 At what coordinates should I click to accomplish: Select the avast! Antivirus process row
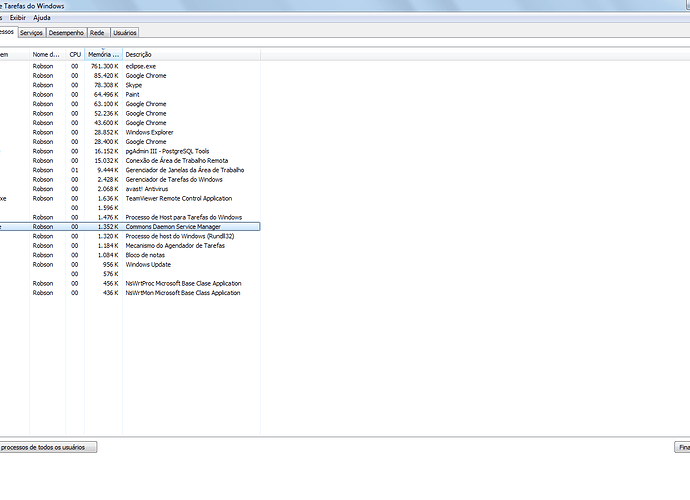tap(130, 189)
